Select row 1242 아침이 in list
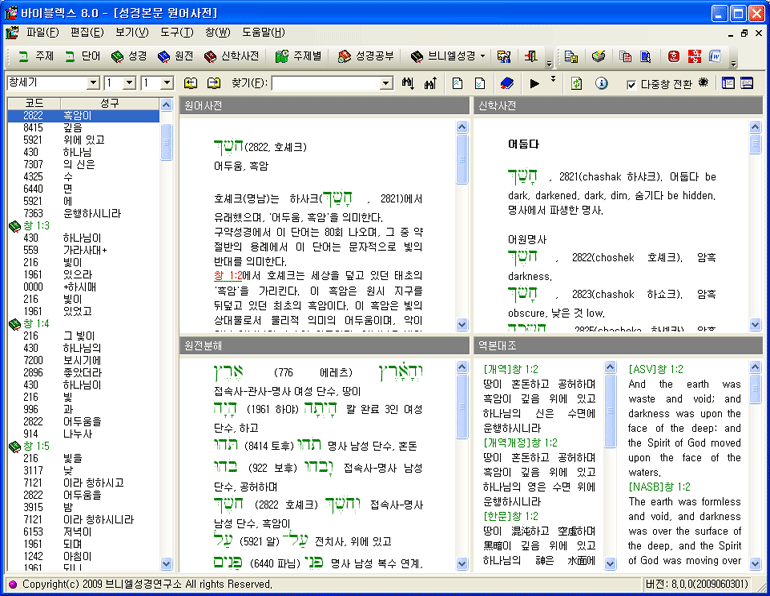The height and width of the screenshot is (596, 770). pos(83,557)
